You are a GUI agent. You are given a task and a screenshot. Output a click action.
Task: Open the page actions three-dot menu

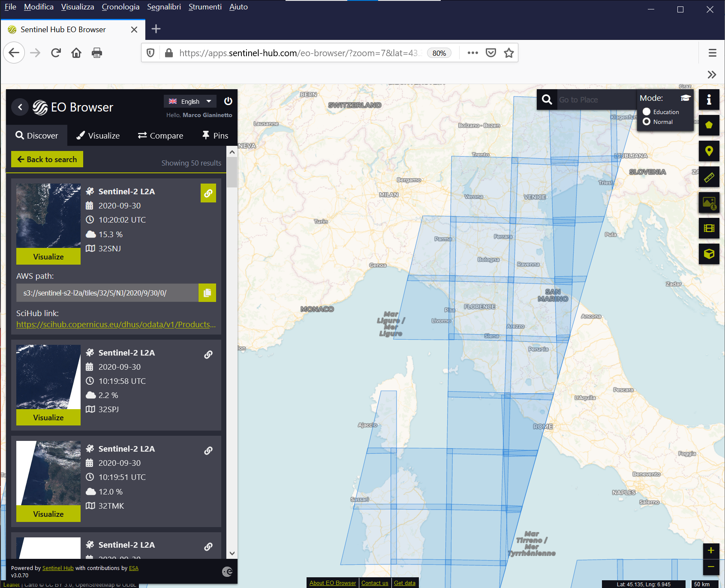pyautogui.click(x=473, y=53)
